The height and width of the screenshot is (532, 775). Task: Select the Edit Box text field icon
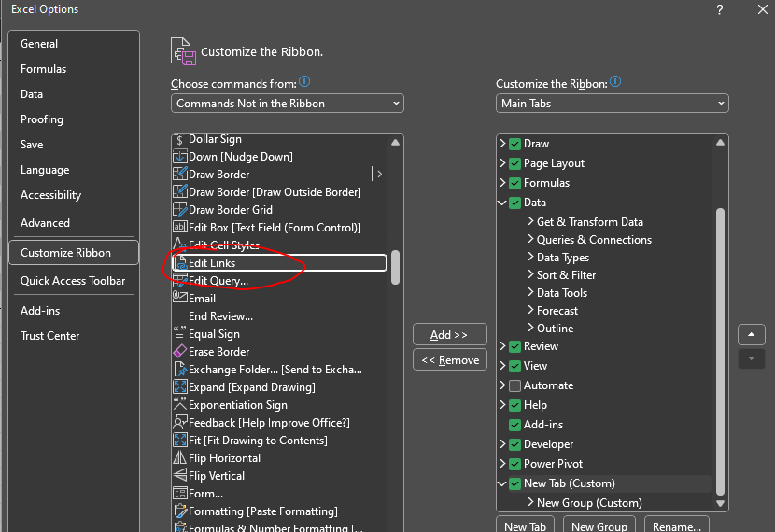point(180,227)
